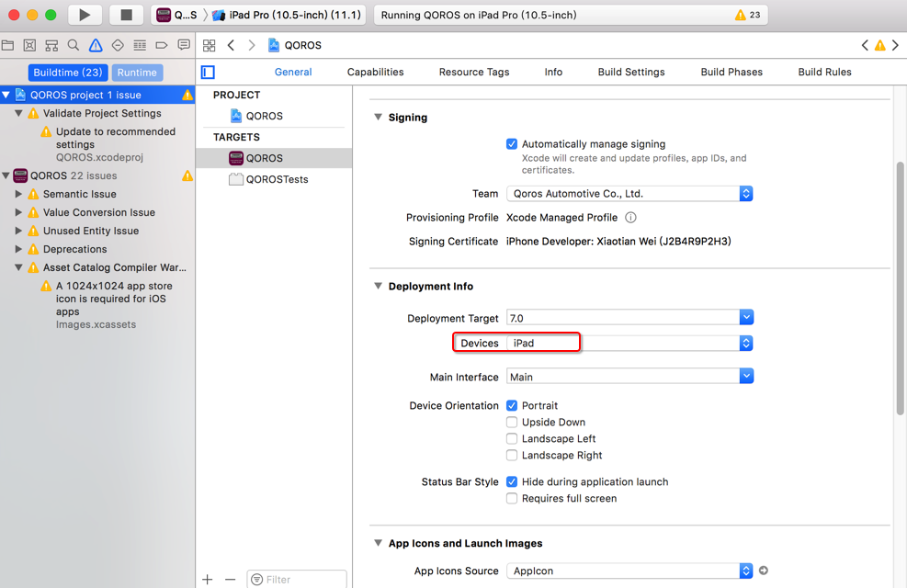Click the Provisioning Profile info icon

[630, 218]
